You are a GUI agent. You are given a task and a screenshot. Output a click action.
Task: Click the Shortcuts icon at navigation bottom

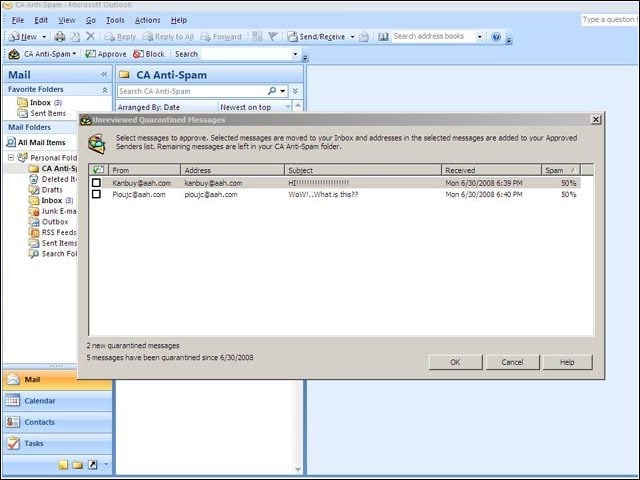(x=93, y=464)
